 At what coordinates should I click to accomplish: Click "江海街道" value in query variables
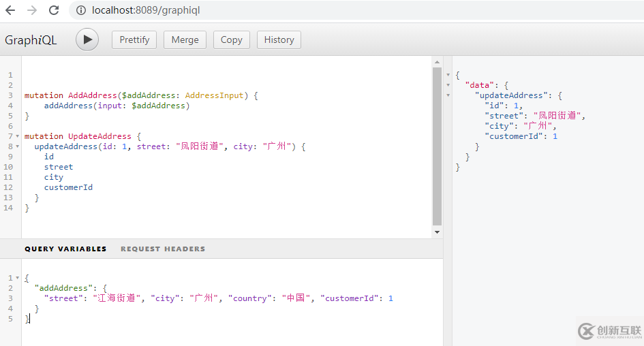(117, 298)
